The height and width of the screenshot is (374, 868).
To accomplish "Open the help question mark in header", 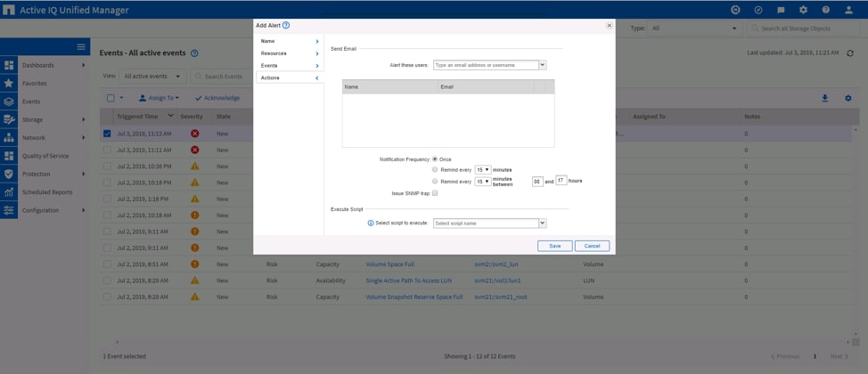I will pos(826,10).
